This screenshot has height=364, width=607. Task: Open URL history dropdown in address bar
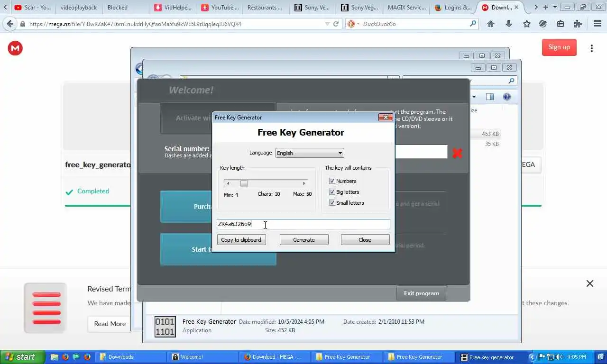pos(327,24)
